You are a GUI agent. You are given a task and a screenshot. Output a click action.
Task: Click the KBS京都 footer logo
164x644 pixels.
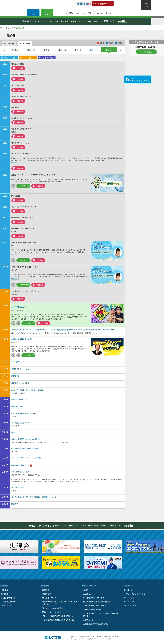tap(53, 637)
